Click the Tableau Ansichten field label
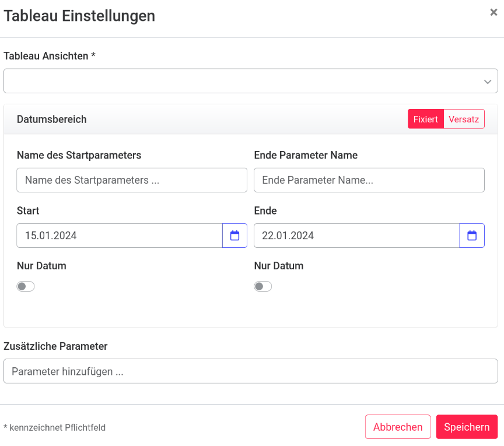This screenshot has width=504, height=446. [50, 56]
